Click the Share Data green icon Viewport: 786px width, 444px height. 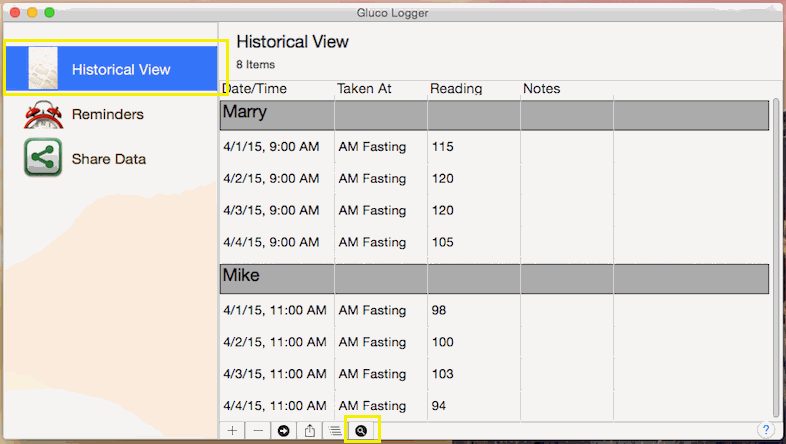click(x=43, y=159)
